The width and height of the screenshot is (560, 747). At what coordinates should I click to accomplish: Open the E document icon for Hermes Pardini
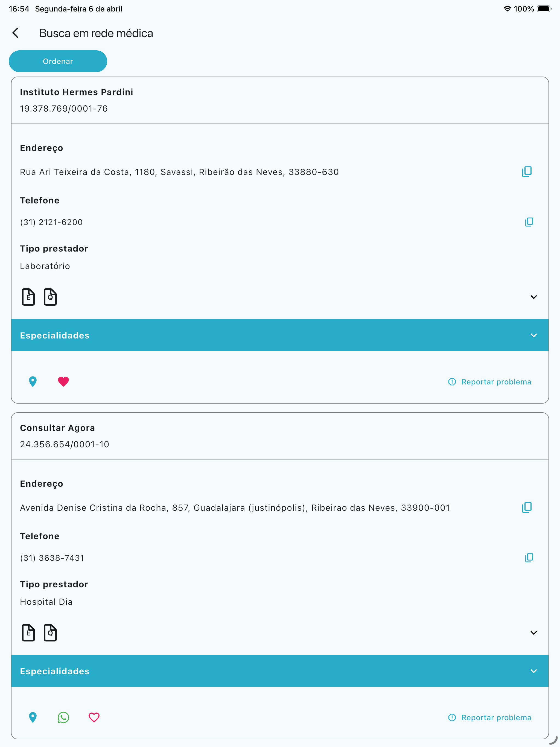tap(28, 297)
